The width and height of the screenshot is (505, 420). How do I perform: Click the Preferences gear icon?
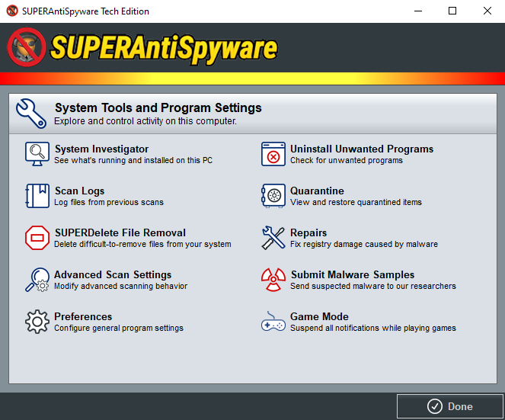[37, 322]
